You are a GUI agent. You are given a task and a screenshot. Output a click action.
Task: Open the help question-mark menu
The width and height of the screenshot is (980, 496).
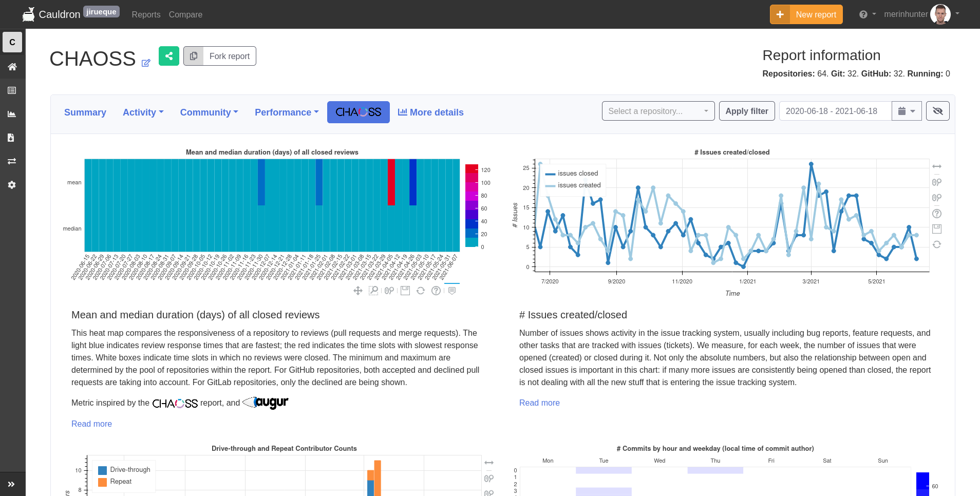coord(867,14)
